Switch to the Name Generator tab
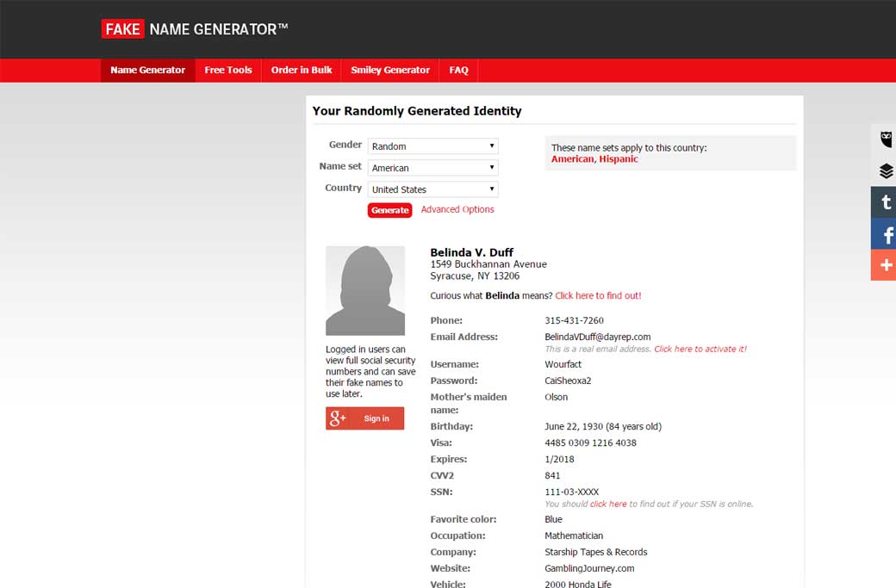Image resolution: width=896 pixels, height=588 pixels. pos(147,71)
